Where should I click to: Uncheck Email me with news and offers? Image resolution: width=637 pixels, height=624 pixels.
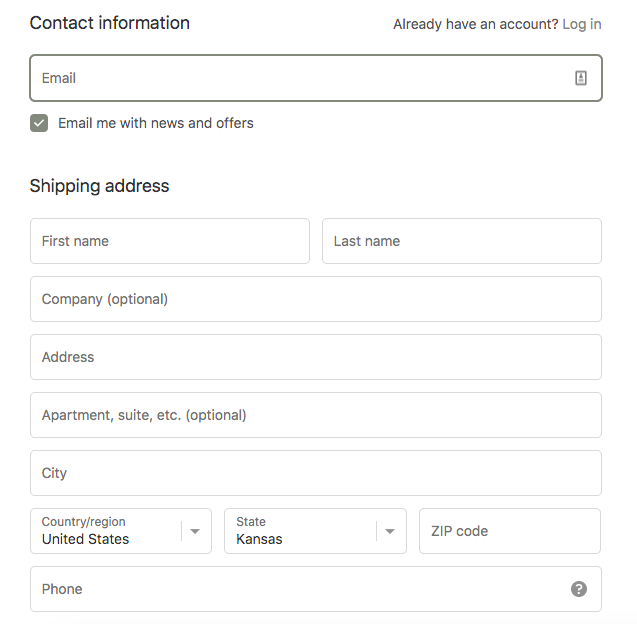pyautogui.click(x=39, y=123)
